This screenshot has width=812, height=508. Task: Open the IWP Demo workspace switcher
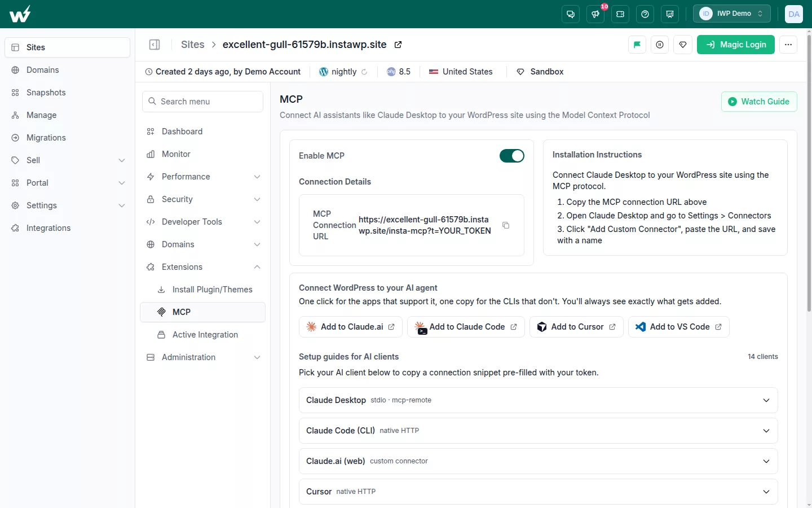(x=731, y=14)
